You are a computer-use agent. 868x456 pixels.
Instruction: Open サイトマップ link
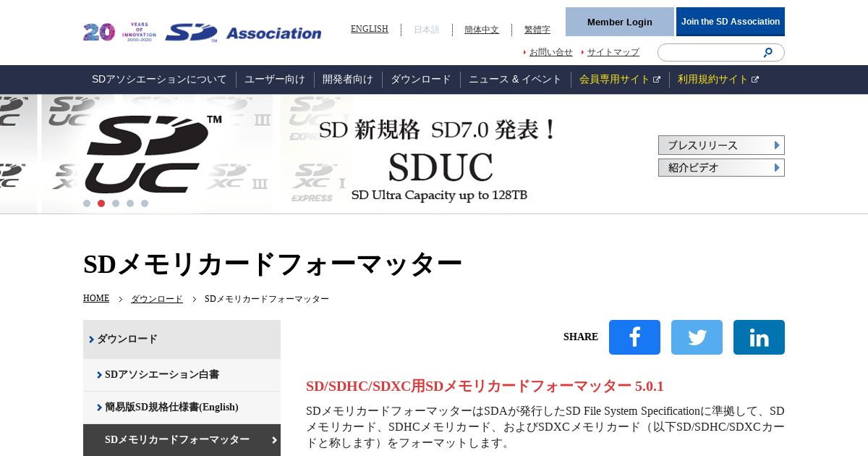click(613, 52)
